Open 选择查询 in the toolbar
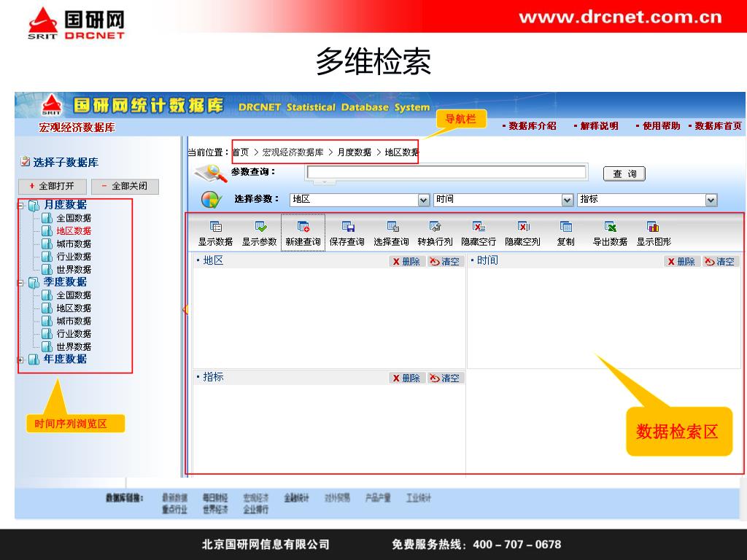This screenshot has width=747, height=560. (391, 233)
